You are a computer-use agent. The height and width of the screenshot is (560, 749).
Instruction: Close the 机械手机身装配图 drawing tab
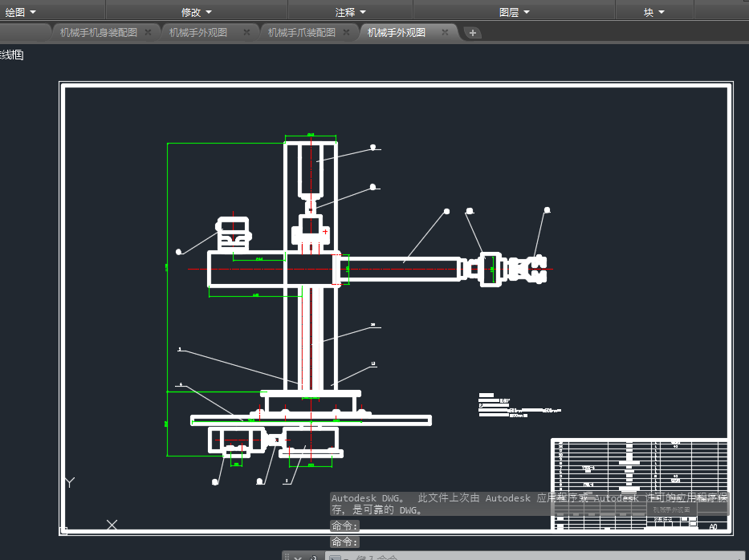point(148,32)
